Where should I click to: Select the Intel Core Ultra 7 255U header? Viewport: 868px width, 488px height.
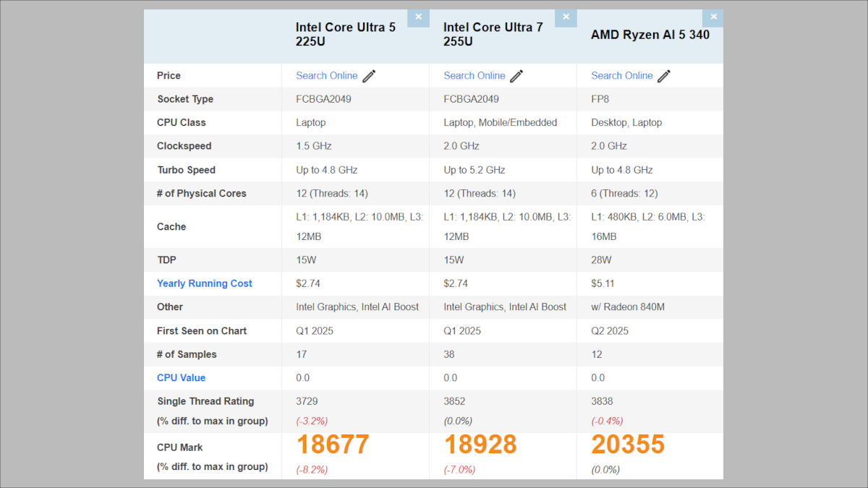click(493, 35)
